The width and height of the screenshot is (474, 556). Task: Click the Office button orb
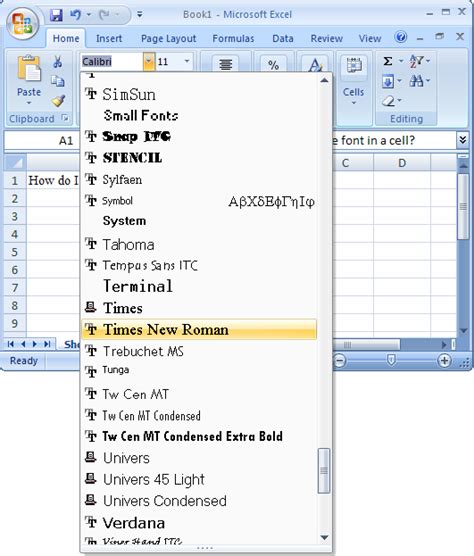point(22,23)
